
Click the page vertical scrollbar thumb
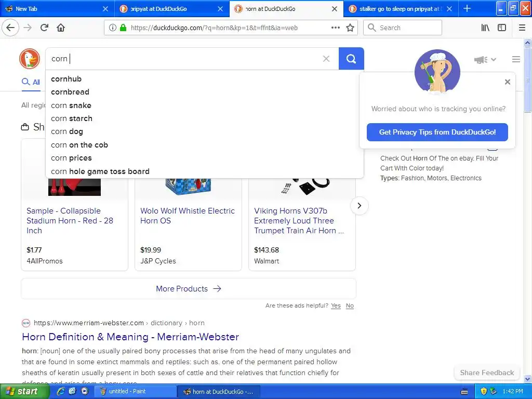tap(528, 79)
